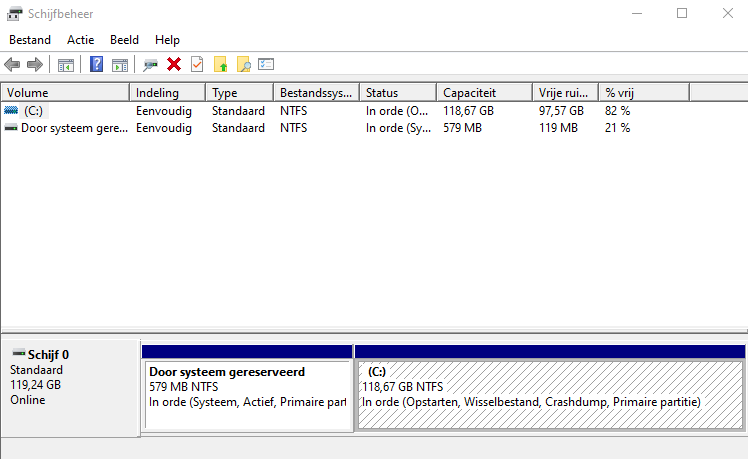Click the connect/rescan disk toolbar icon
The image size is (748, 459).
point(150,64)
